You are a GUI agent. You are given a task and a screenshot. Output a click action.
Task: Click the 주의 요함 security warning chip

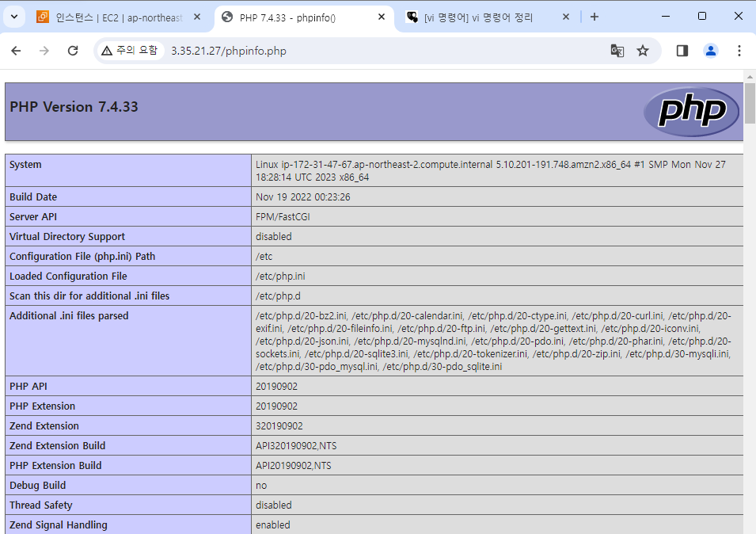pyautogui.click(x=130, y=51)
